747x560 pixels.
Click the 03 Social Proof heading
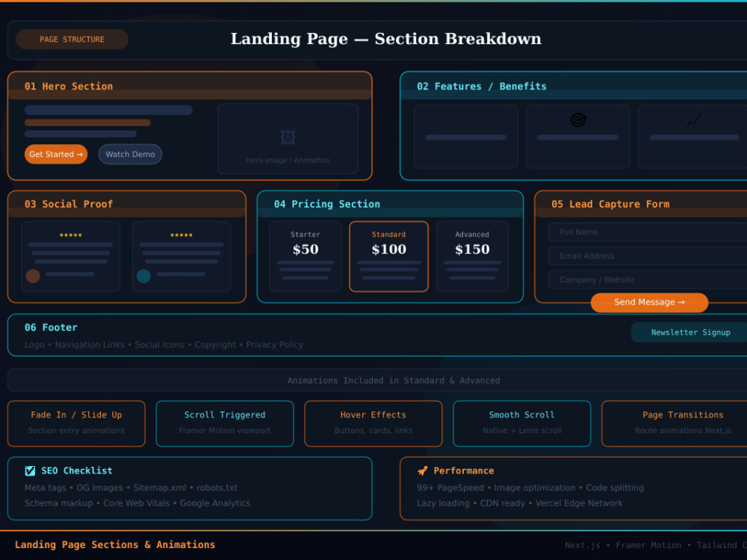click(x=69, y=205)
